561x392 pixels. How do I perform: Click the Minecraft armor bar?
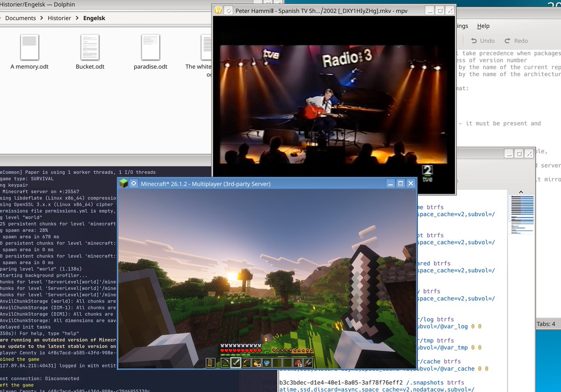coord(241,345)
